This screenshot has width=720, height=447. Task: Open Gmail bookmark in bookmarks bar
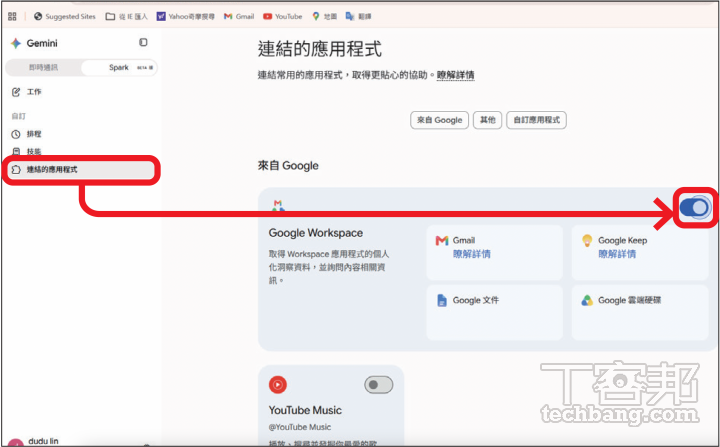(x=239, y=17)
